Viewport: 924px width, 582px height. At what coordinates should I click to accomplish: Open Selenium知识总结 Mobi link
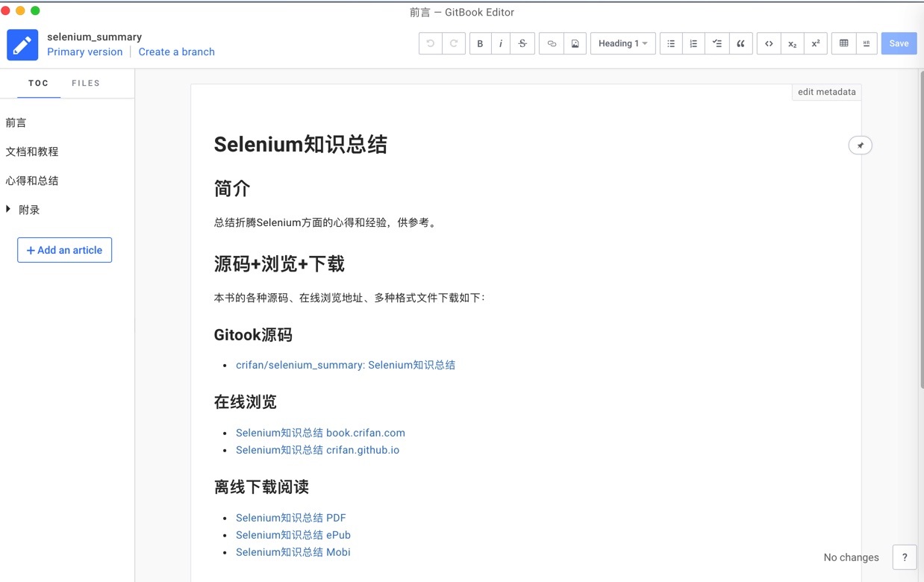(293, 552)
